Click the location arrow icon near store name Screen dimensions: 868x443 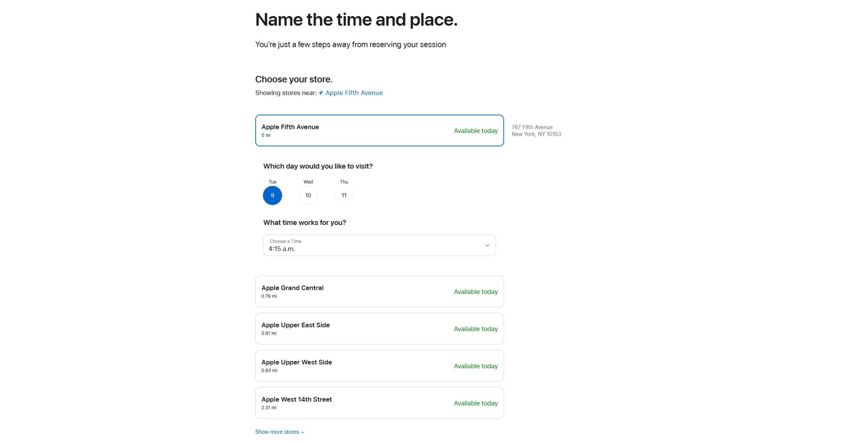pos(321,93)
